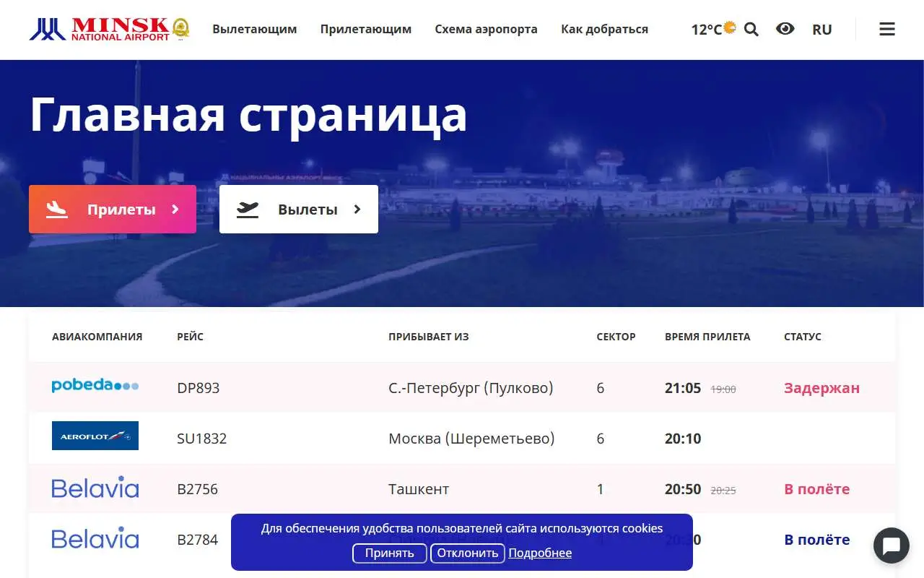The height and width of the screenshot is (578, 924).
Task: Click flight number SU1832
Action: (x=201, y=439)
